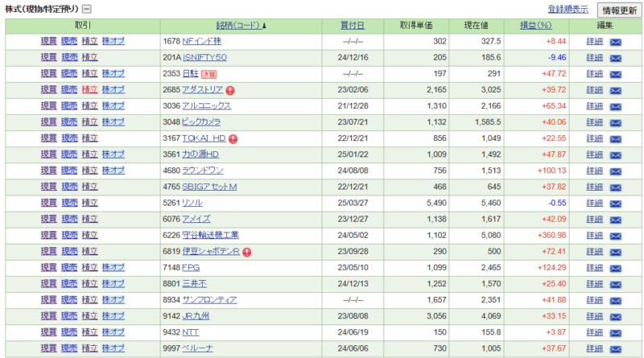Click mail icon for 4680 ラウンドワン row
Viewport: 644px width, 358px height.
615,171
